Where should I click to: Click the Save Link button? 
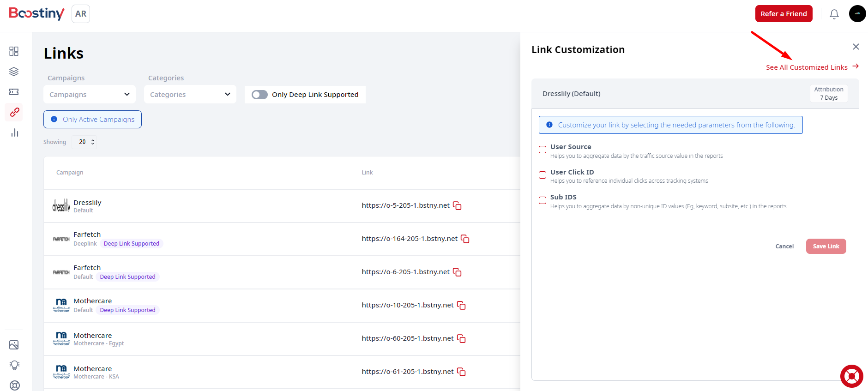coord(826,247)
